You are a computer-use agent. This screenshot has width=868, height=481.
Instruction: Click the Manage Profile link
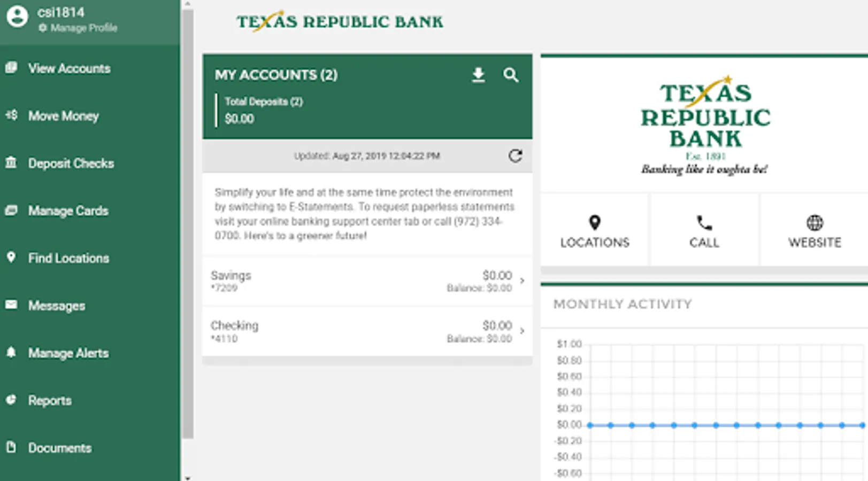[83, 28]
